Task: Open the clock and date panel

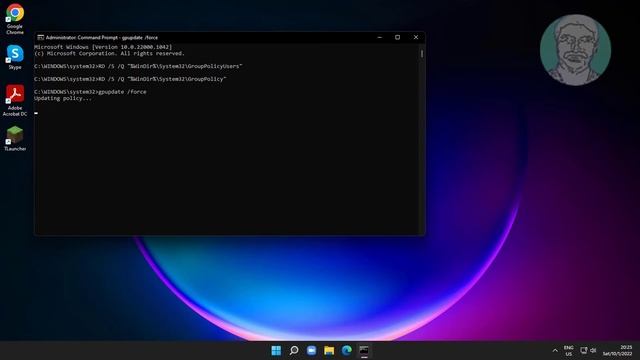Action: 618,350
